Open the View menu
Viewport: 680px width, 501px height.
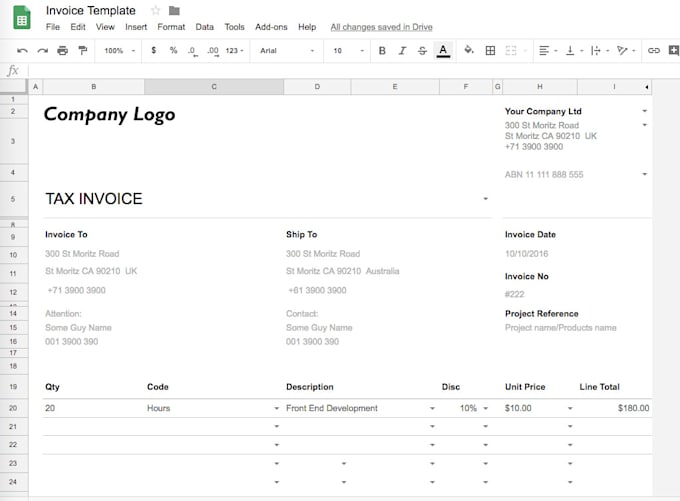tap(105, 27)
